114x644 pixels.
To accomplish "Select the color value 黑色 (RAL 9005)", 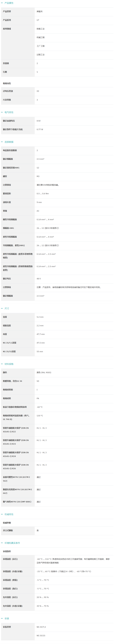I will [44, 373].
